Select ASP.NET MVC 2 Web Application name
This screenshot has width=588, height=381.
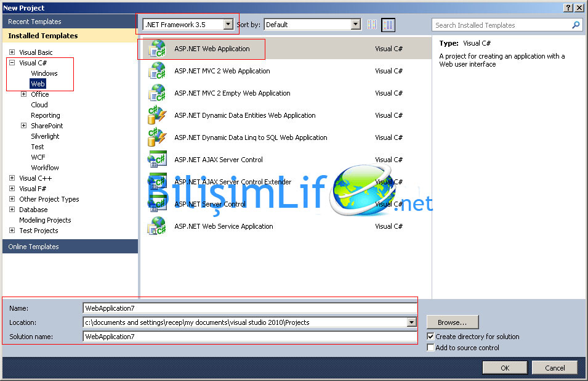coord(222,71)
